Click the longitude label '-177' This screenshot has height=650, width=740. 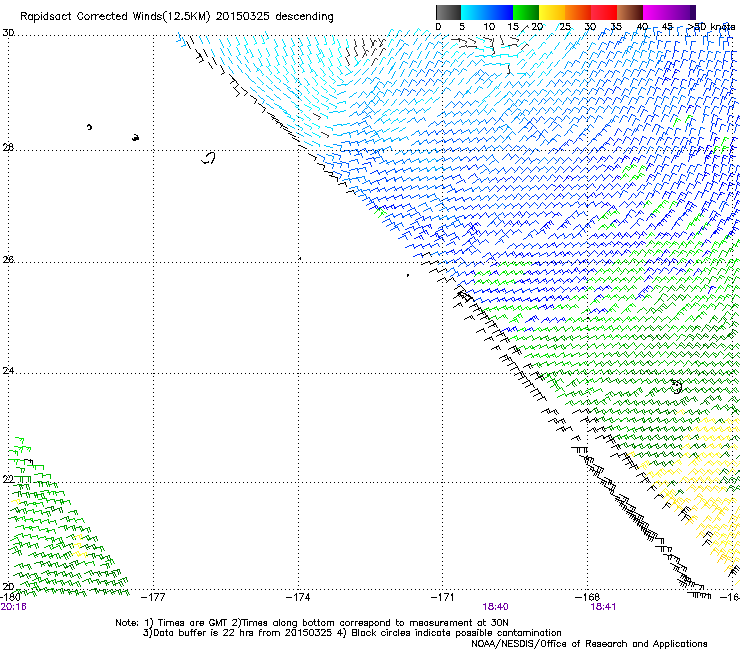[153, 597]
